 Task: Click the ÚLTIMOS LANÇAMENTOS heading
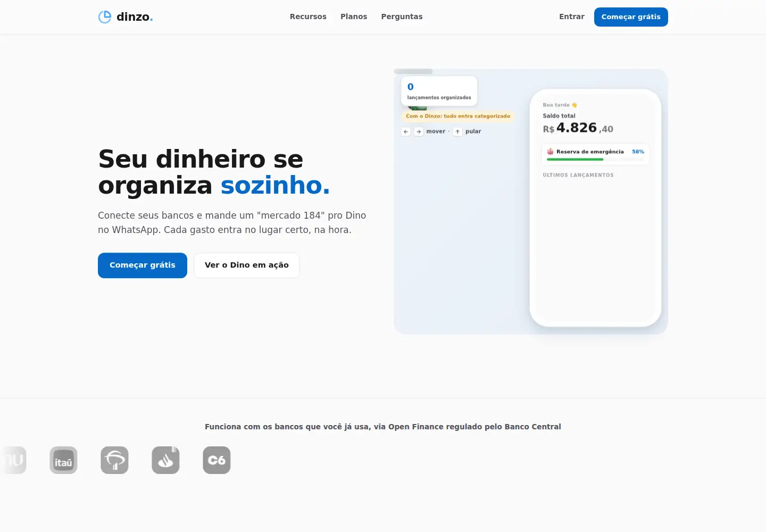point(578,175)
